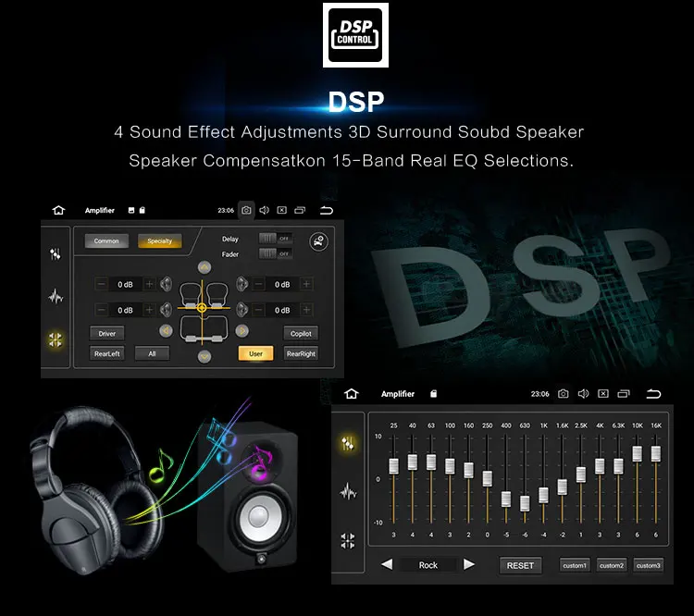Go back using return arrow in EQ panel
This screenshot has width=694, height=616.
pos(653,393)
